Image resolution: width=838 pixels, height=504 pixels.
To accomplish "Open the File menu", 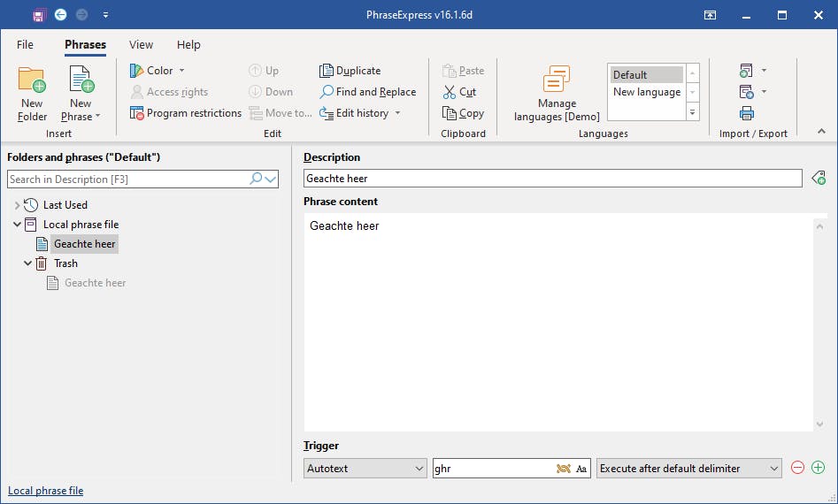I will coord(25,45).
